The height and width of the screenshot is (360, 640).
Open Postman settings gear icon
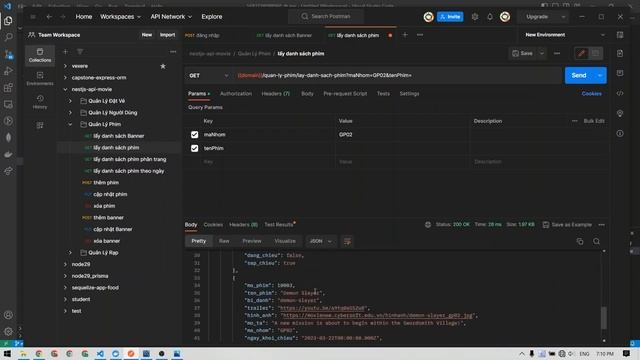pos(475,17)
